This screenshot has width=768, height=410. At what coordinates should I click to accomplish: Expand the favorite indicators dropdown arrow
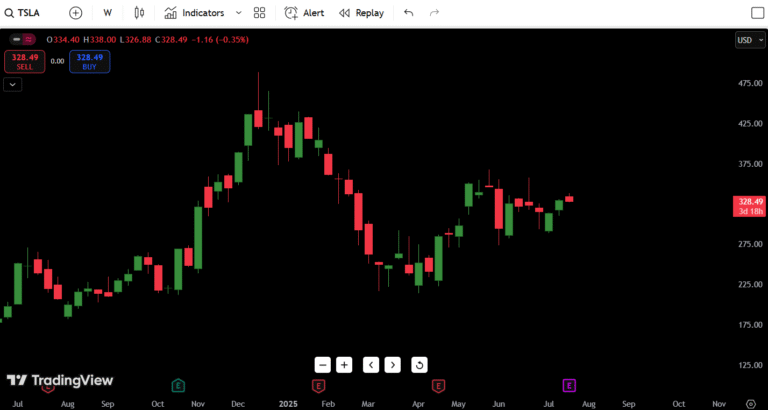click(x=239, y=13)
